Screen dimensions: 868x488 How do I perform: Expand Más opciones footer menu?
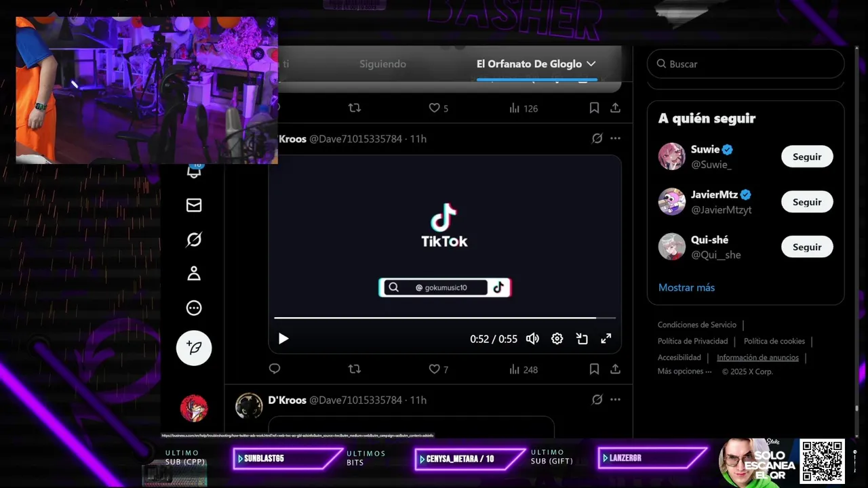(684, 371)
